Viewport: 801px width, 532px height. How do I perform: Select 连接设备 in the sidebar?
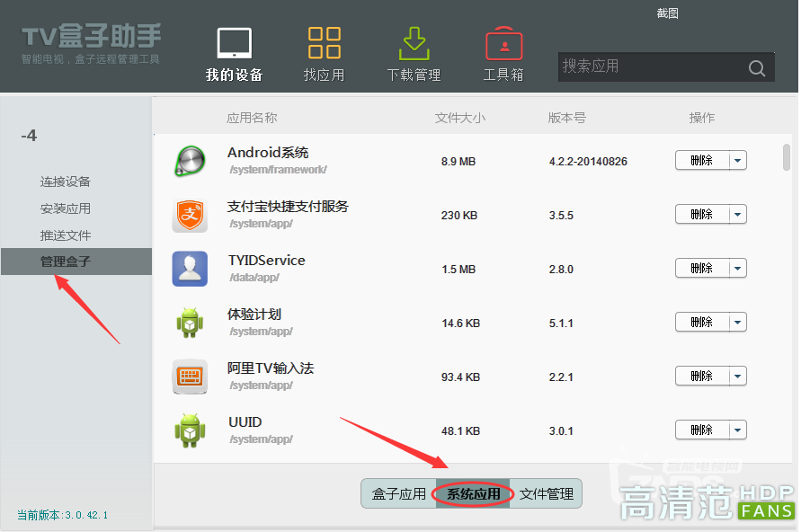(x=66, y=182)
